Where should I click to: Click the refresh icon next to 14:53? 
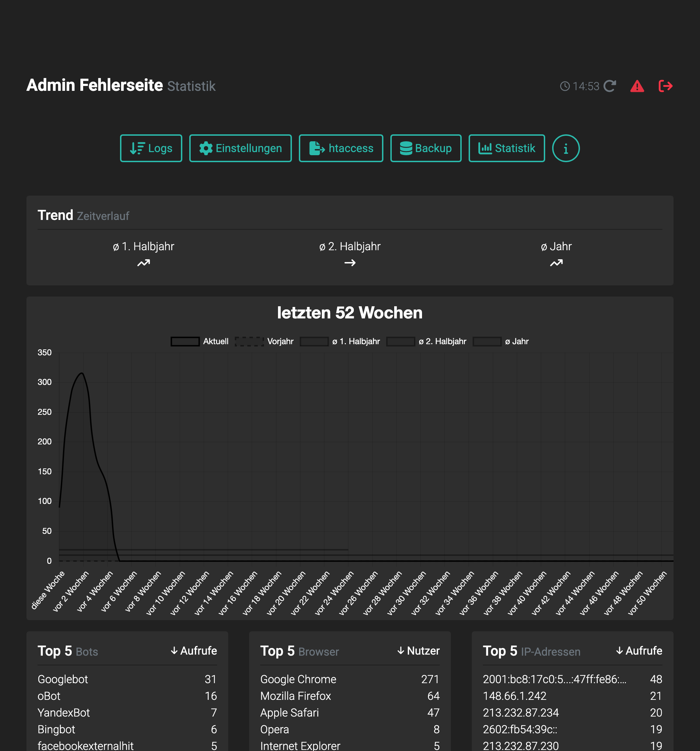(610, 86)
